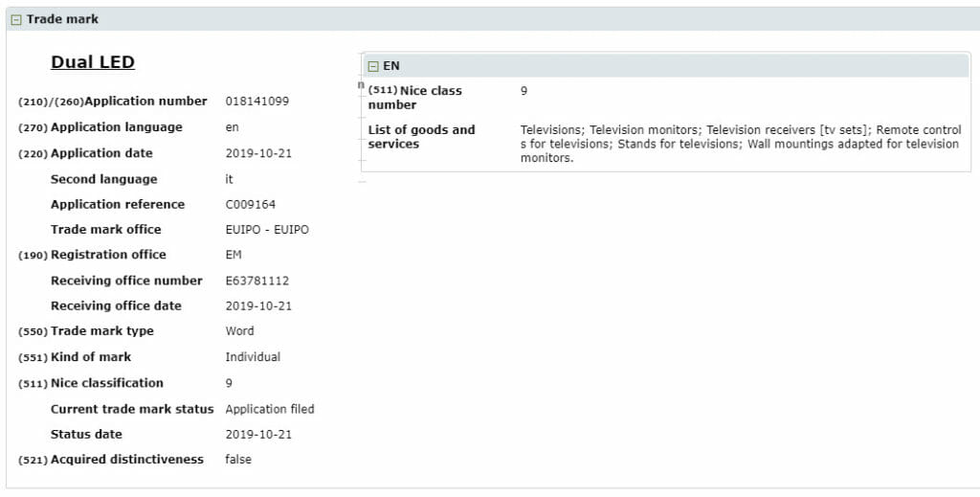Select status Application filed
This screenshot has width=980, height=497.
tap(269, 410)
